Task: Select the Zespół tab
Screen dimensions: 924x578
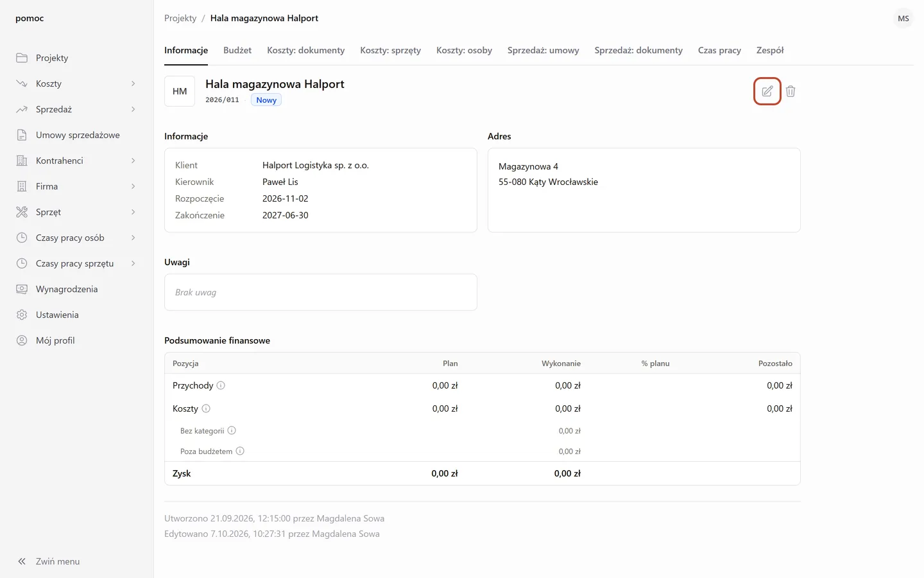Action: (x=770, y=50)
